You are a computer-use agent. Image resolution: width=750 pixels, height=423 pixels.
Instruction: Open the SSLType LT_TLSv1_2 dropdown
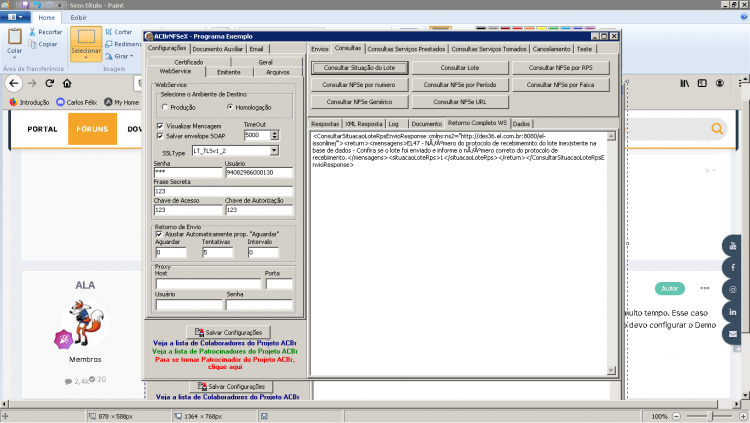274,151
